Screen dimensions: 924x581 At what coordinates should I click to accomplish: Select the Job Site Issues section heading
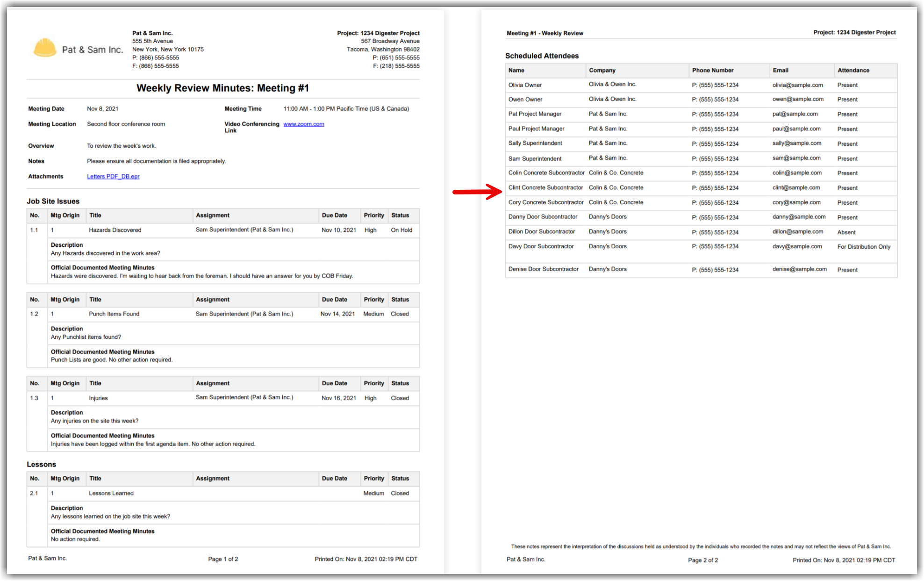coord(53,201)
